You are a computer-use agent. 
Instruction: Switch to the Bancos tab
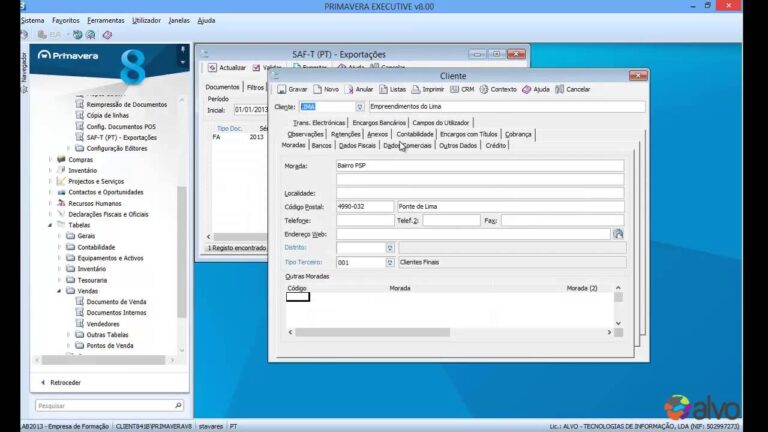click(x=321, y=145)
